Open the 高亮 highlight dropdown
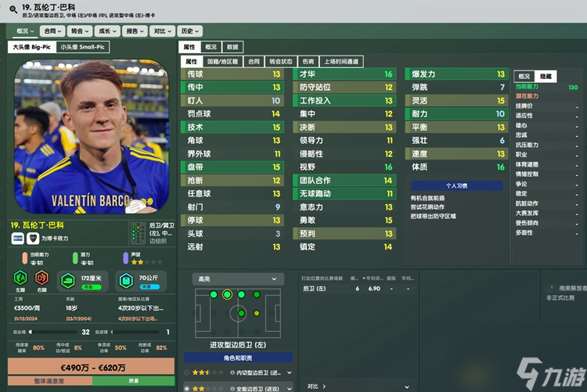The height and width of the screenshot is (392, 587). (238, 279)
